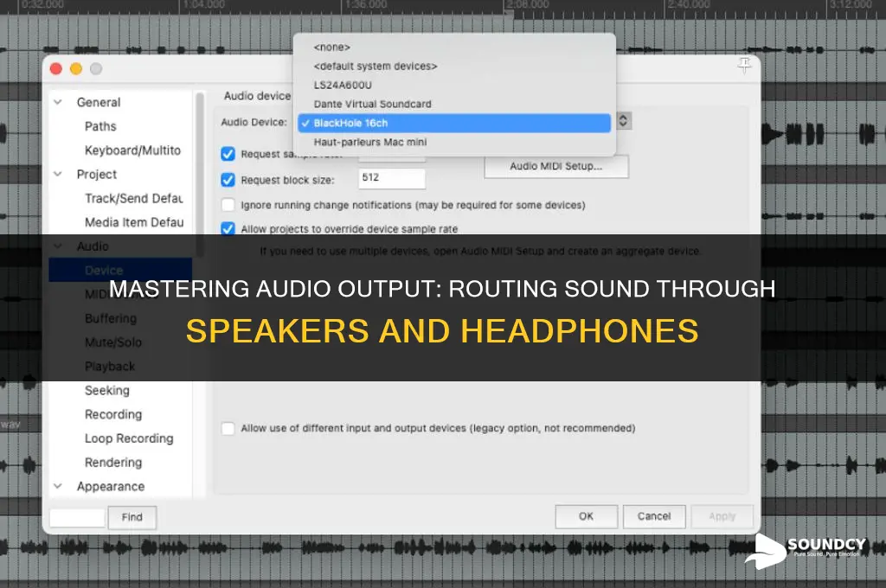The image size is (886, 588).
Task: Open Track/Send Defaults page
Action: [134, 198]
